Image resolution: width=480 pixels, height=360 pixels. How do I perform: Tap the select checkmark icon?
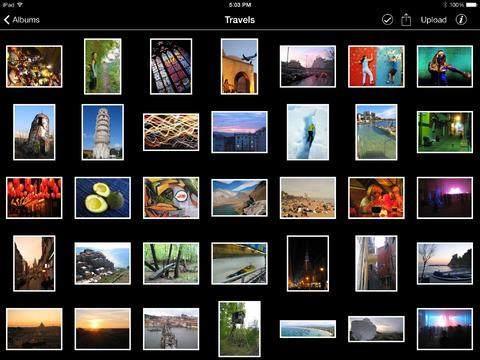[387, 20]
